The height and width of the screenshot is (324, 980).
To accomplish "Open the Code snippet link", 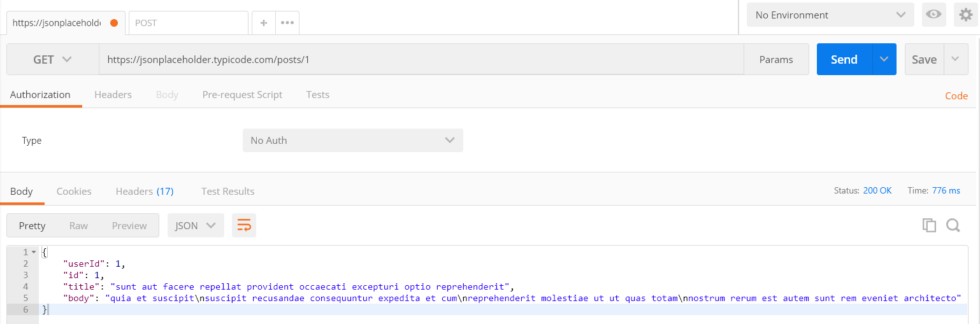I will point(956,96).
